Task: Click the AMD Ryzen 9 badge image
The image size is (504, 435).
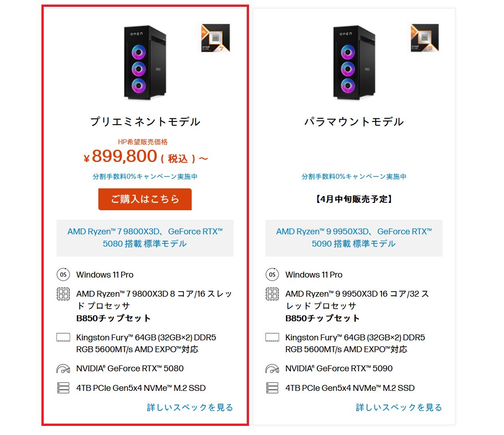Action: click(425, 38)
